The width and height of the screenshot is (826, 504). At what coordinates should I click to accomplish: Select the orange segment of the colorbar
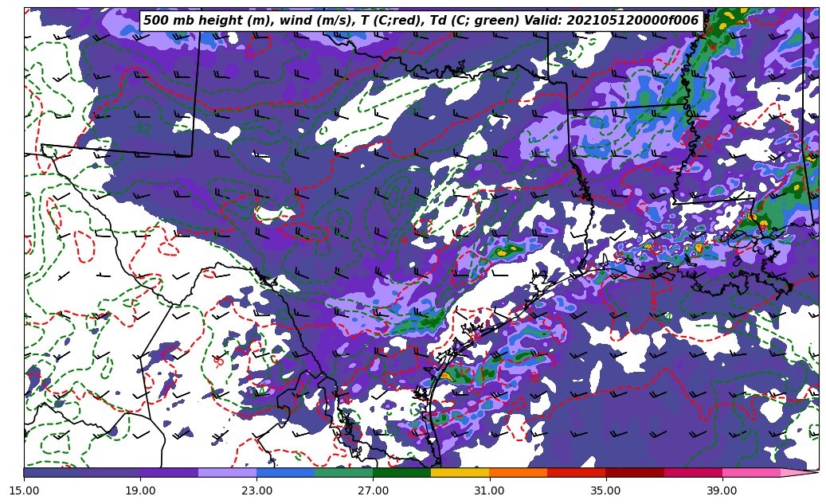[x=519, y=472]
